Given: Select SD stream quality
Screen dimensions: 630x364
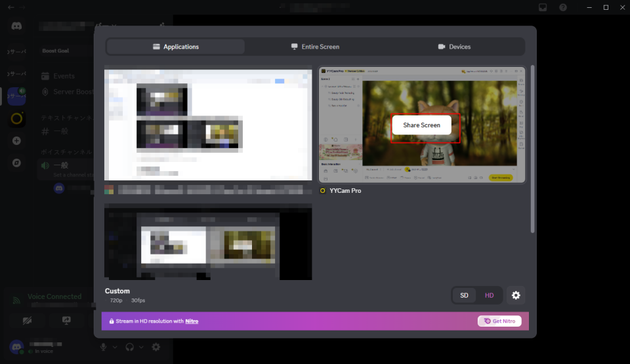Looking at the screenshot, I should tap(464, 295).
